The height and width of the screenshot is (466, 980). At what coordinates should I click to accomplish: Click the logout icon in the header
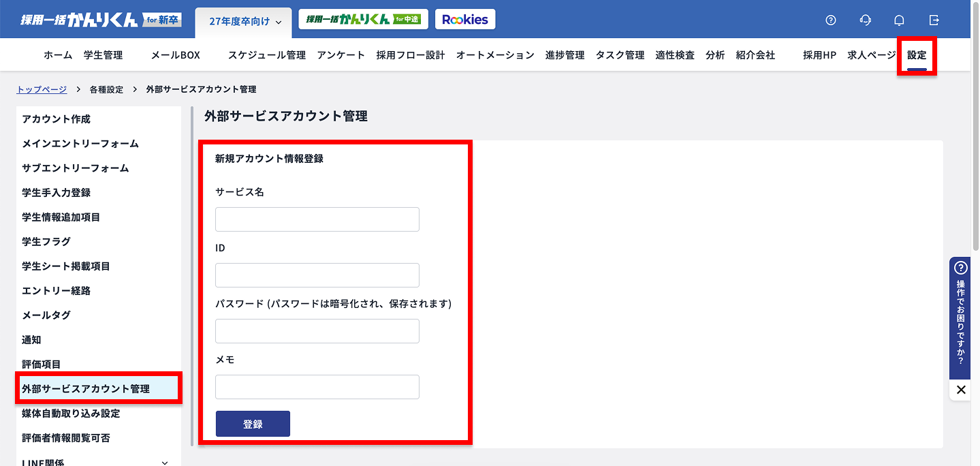tap(933, 20)
